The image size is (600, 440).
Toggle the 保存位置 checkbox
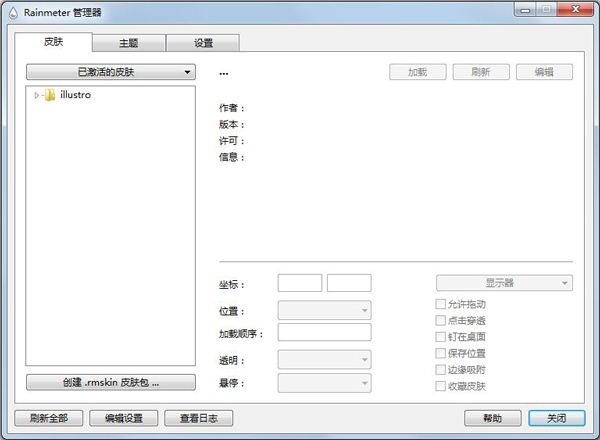click(441, 353)
